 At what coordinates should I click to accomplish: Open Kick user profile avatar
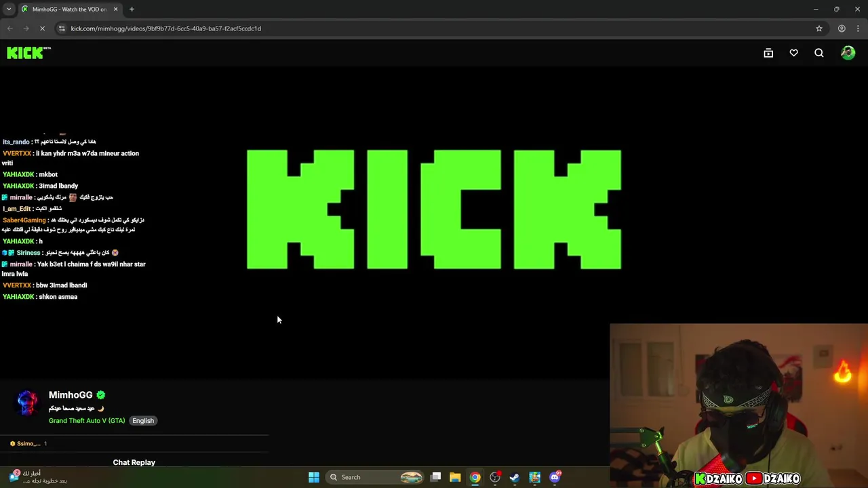(x=848, y=53)
